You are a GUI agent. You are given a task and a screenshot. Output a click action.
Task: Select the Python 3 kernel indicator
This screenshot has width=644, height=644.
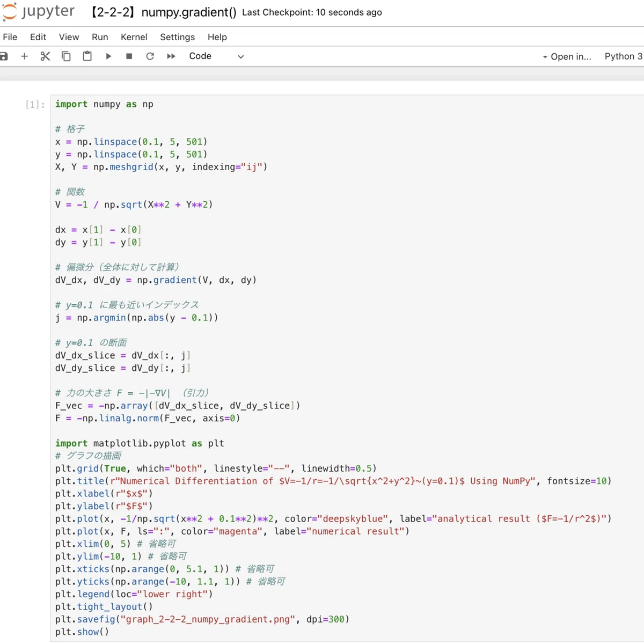click(x=623, y=56)
